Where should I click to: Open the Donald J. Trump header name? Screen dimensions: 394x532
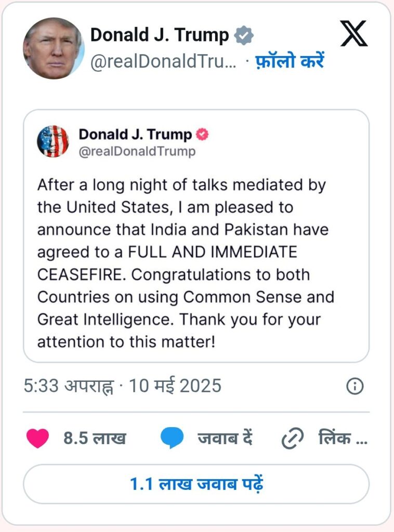point(160,35)
